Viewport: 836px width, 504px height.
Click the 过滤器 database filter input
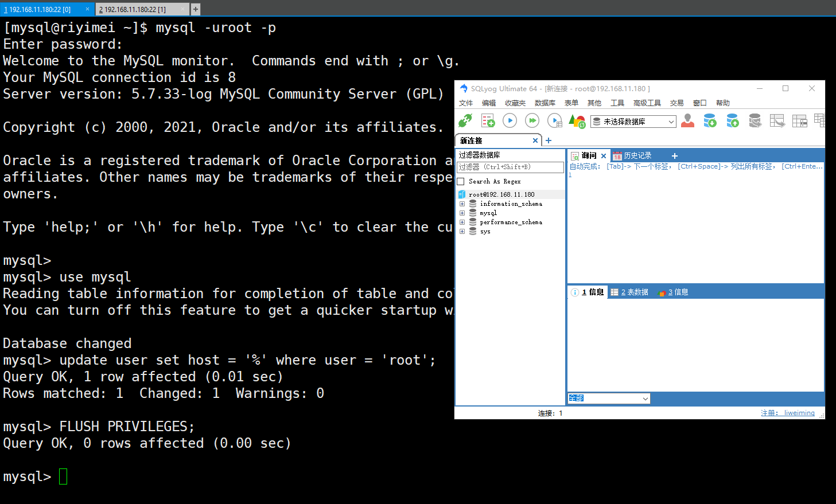tap(510, 167)
